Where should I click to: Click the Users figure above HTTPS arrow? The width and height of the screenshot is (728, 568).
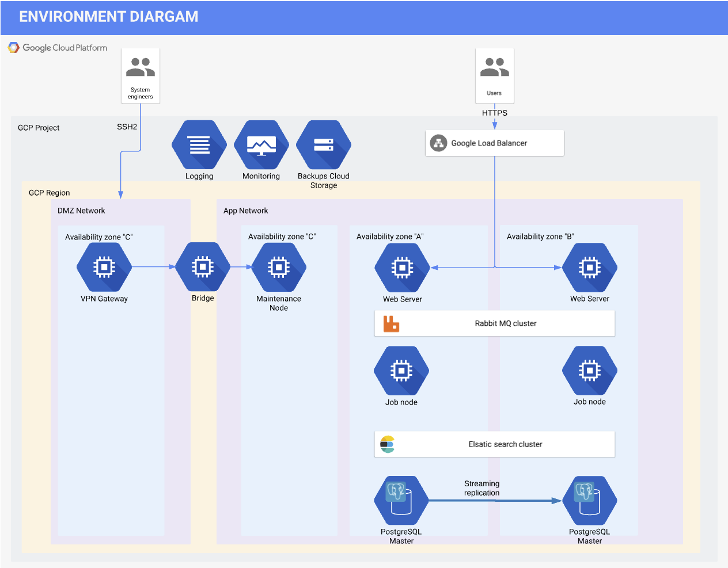[494, 66]
